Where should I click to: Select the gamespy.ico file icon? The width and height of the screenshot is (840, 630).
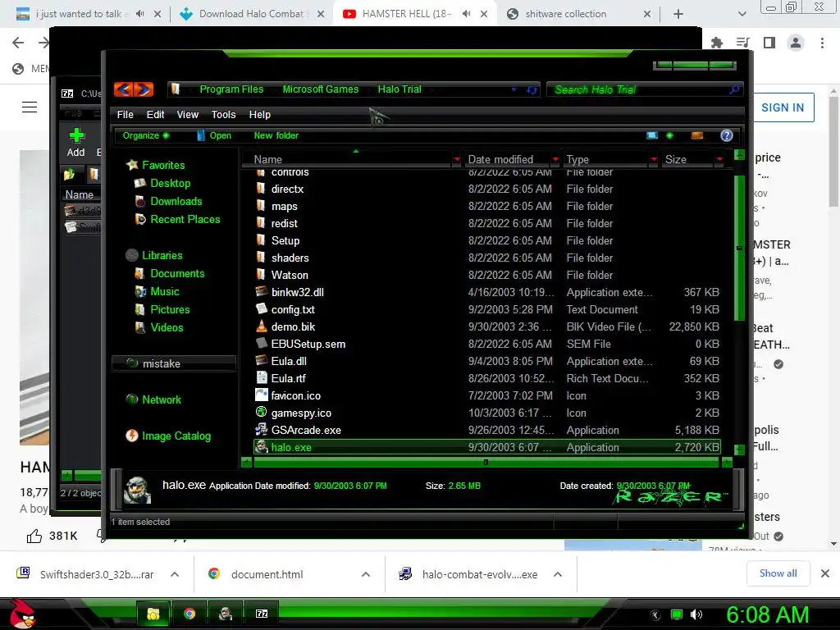tap(261, 413)
